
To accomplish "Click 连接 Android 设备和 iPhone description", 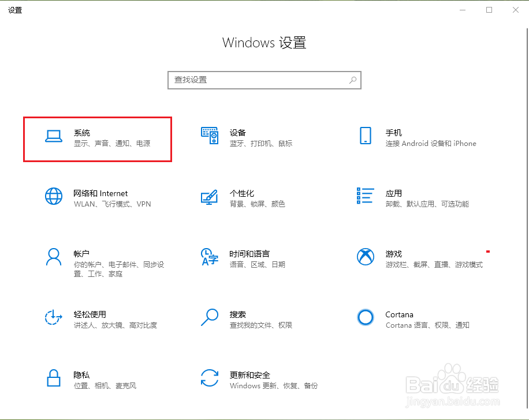I will [431, 144].
